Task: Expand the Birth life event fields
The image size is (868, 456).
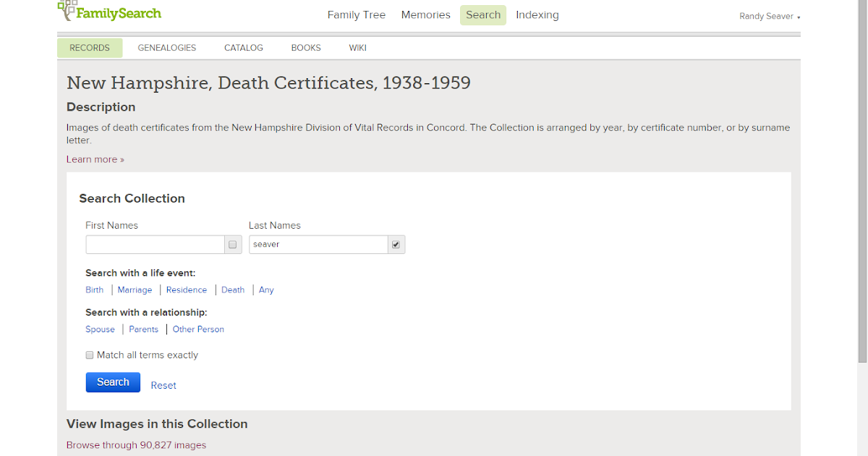Action: (95, 290)
